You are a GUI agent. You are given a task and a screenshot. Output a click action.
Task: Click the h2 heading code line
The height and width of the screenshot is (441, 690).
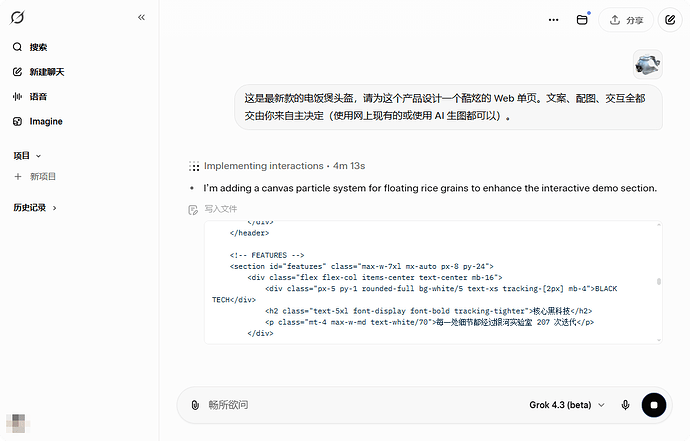[x=428, y=311]
